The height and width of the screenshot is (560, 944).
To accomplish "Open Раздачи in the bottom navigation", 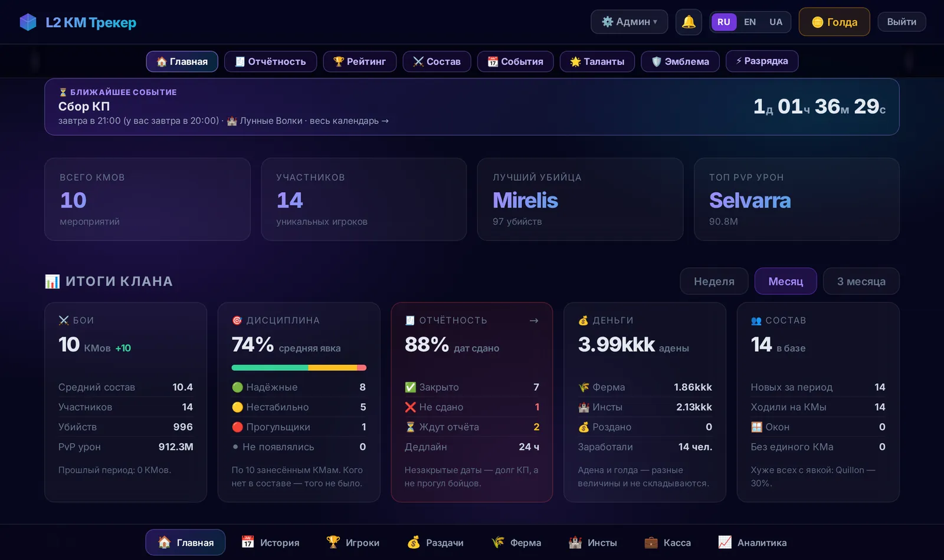I will pyautogui.click(x=435, y=543).
